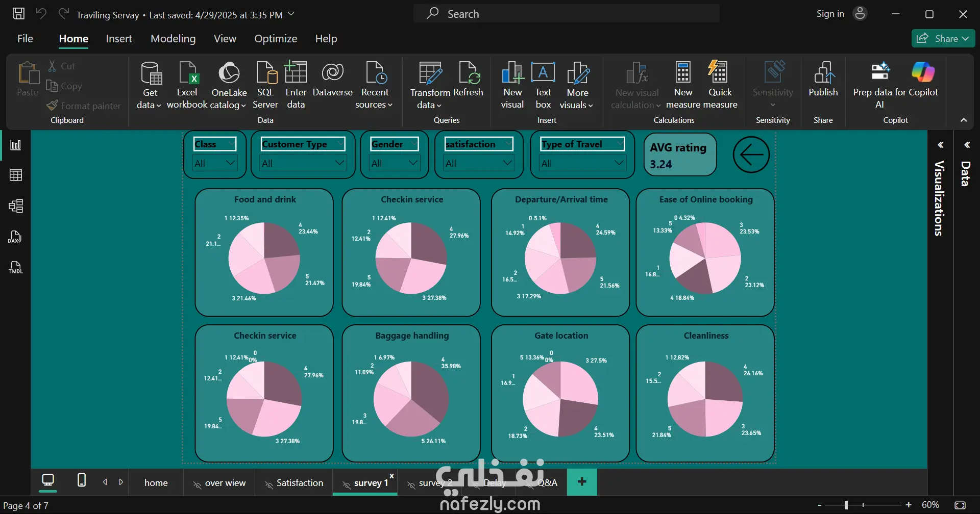Refresh the report data
This screenshot has height=514, width=980.
coord(468,80)
